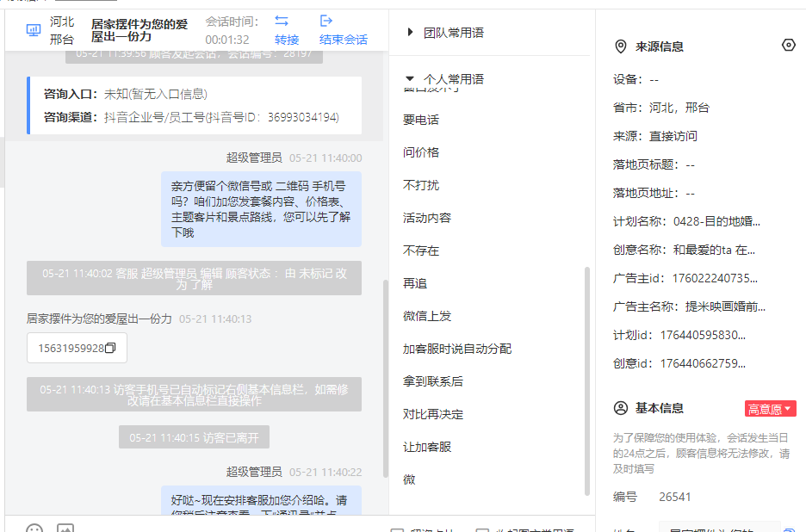Choose the 让加客服 quick phrase

point(427,447)
